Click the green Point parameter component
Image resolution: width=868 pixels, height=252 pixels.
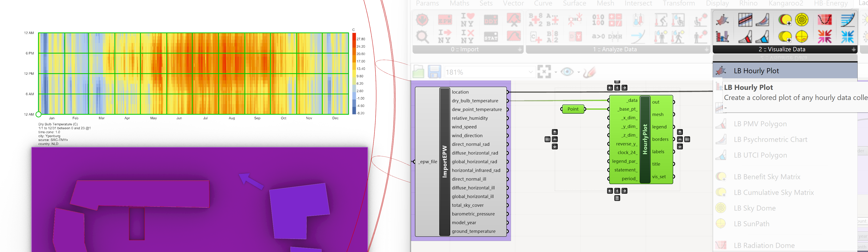point(573,109)
